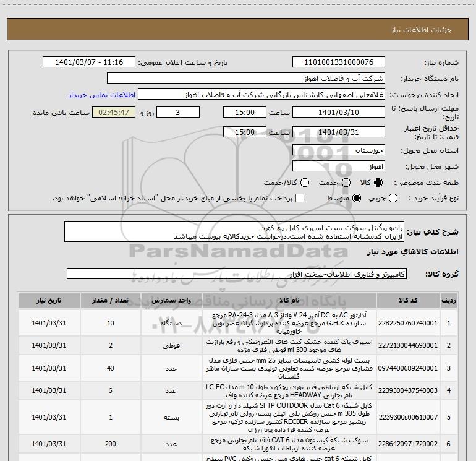Click the buyer name field شرکت آب و فاضلاب اهواز
Image resolution: width=476 pixels, height=461 pixels.
[x=246, y=79]
